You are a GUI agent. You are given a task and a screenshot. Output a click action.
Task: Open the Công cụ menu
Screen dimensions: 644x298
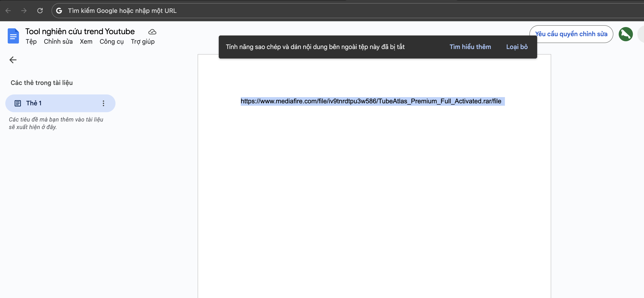click(111, 42)
